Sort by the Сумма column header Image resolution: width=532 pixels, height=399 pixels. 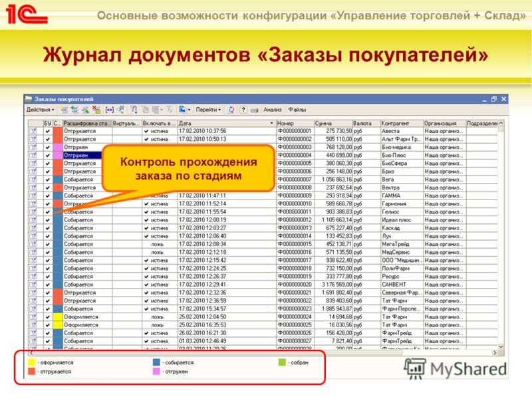pyautogui.click(x=333, y=123)
